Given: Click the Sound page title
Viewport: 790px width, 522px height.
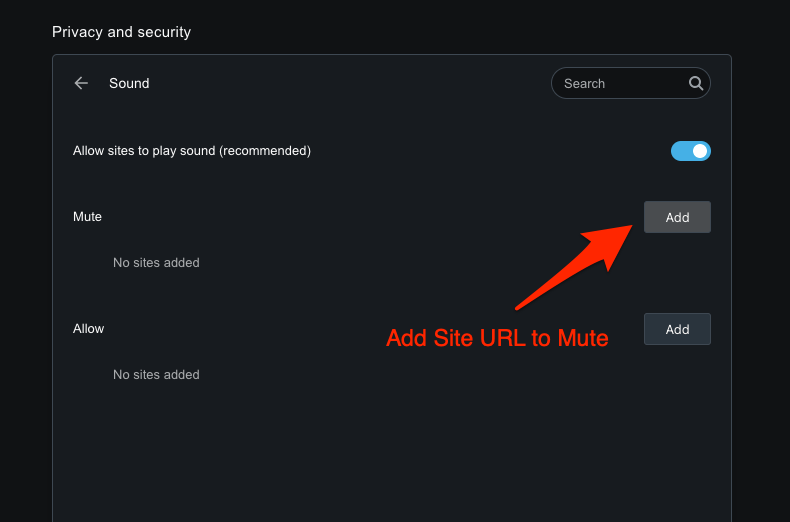Looking at the screenshot, I should pyautogui.click(x=129, y=83).
